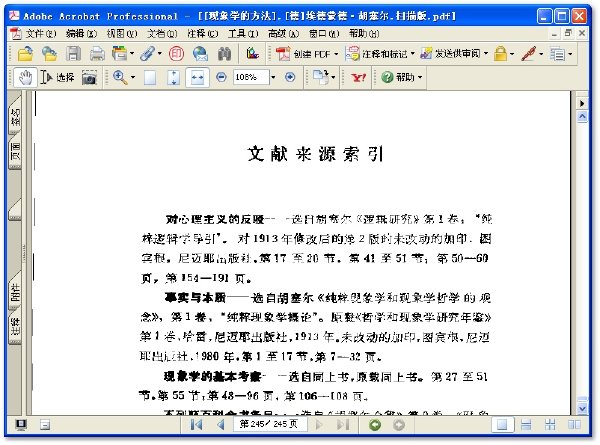Switch to Fit Page view

point(173,78)
